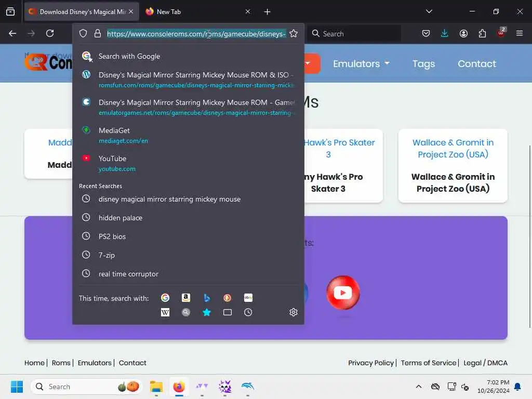Search this time with Amazon icon
The height and width of the screenshot is (399, 532).
186,298
